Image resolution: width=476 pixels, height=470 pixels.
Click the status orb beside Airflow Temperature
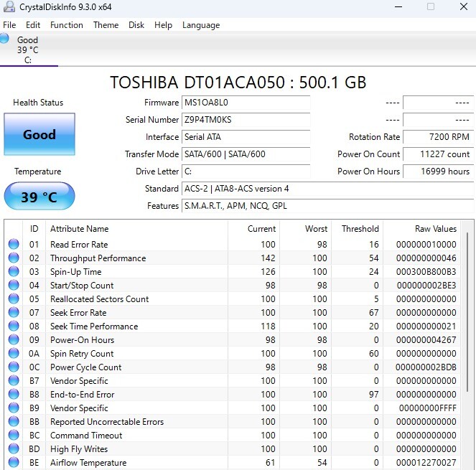click(14, 463)
